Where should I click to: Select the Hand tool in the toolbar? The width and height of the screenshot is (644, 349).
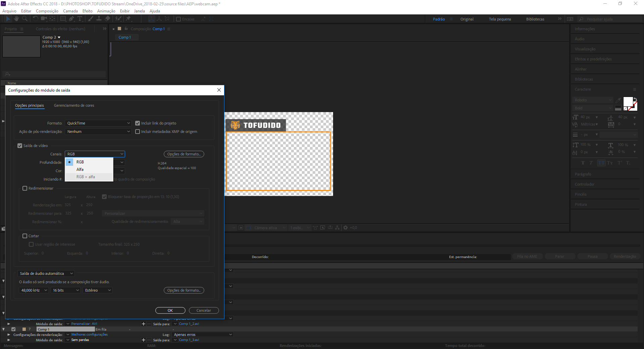pyautogui.click(x=16, y=19)
